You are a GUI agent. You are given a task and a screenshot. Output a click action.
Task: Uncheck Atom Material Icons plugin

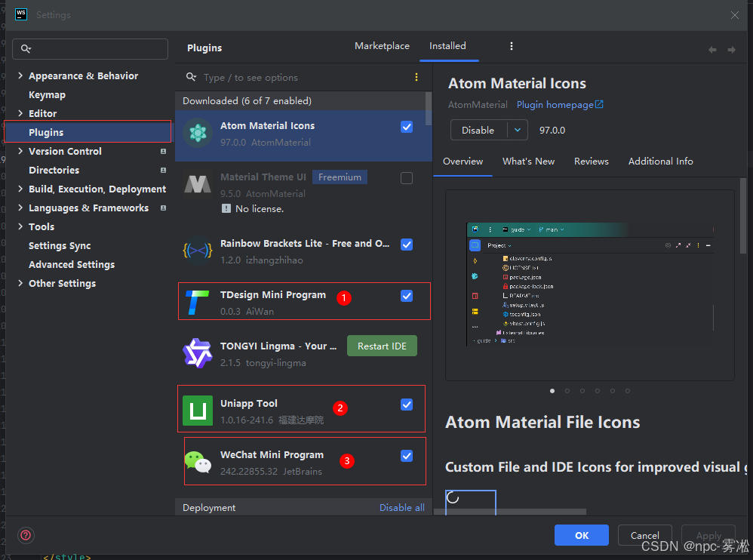[x=407, y=127]
